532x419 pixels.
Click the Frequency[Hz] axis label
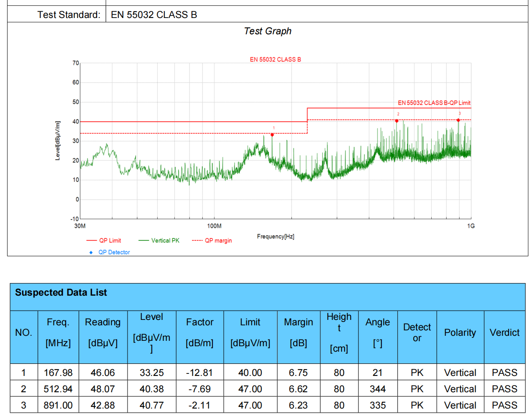[275, 237]
